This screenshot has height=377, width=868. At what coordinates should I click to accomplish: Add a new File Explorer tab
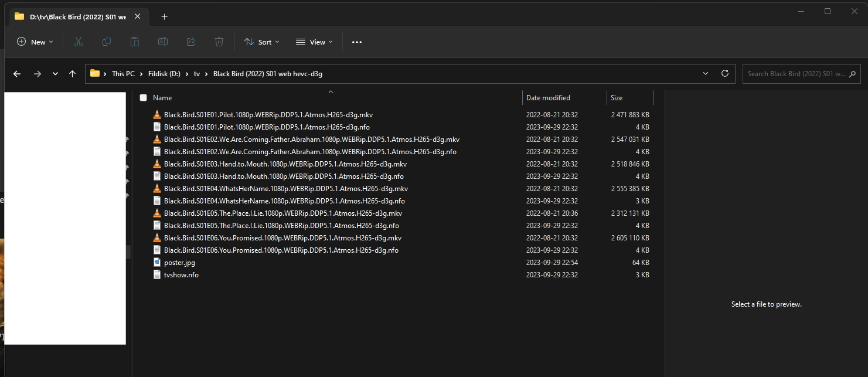tap(164, 17)
